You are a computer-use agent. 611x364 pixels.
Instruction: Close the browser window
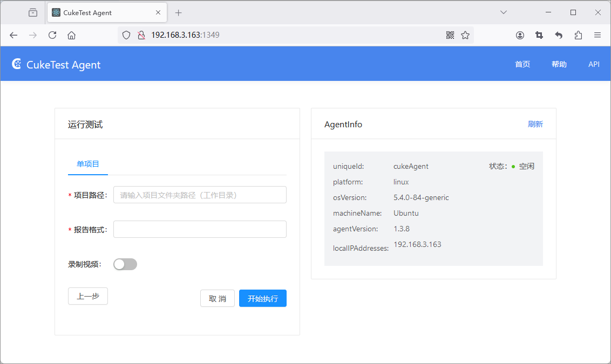click(598, 12)
